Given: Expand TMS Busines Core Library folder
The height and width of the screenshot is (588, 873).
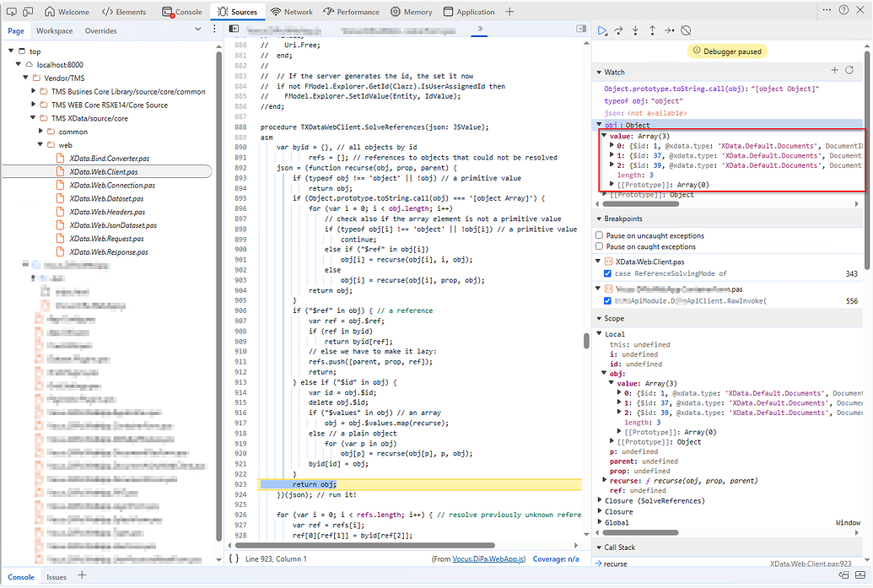Looking at the screenshot, I should pyautogui.click(x=34, y=91).
